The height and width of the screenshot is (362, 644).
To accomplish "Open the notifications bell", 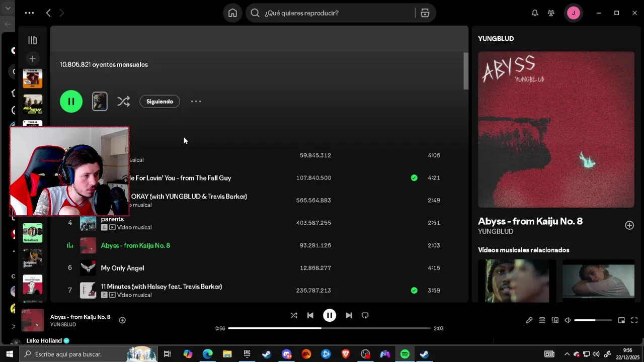I will (535, 13).
